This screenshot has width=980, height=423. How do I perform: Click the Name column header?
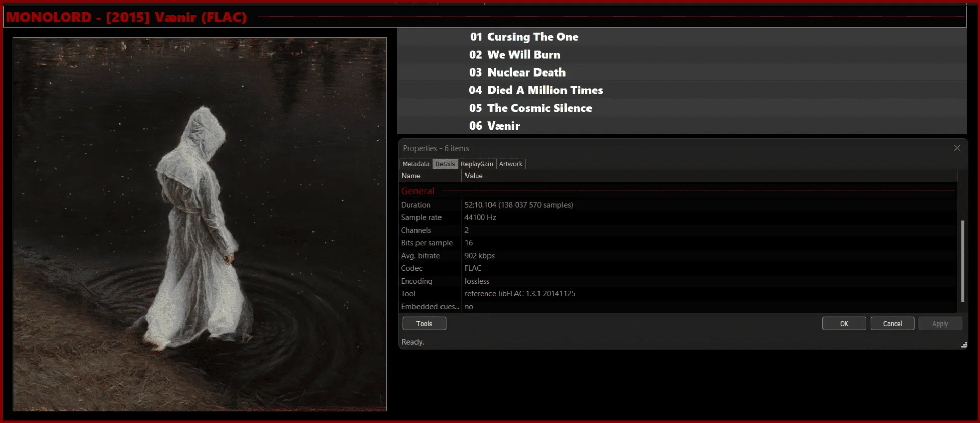430,176
